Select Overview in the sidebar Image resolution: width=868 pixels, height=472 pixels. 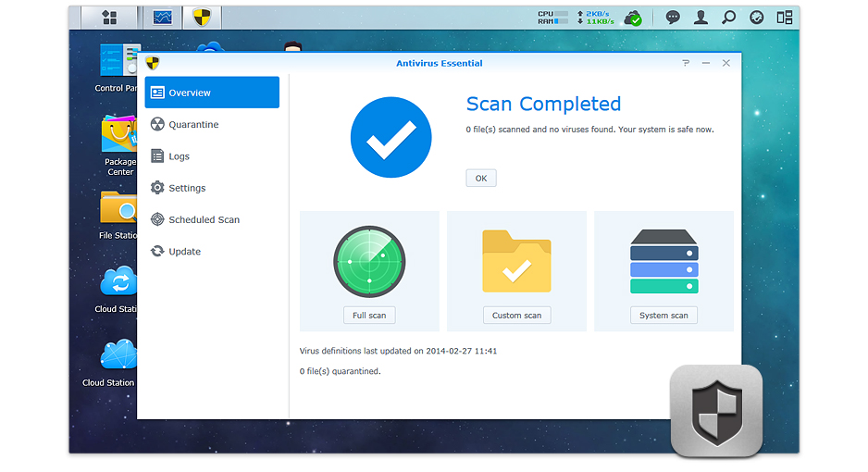(212, 93)
